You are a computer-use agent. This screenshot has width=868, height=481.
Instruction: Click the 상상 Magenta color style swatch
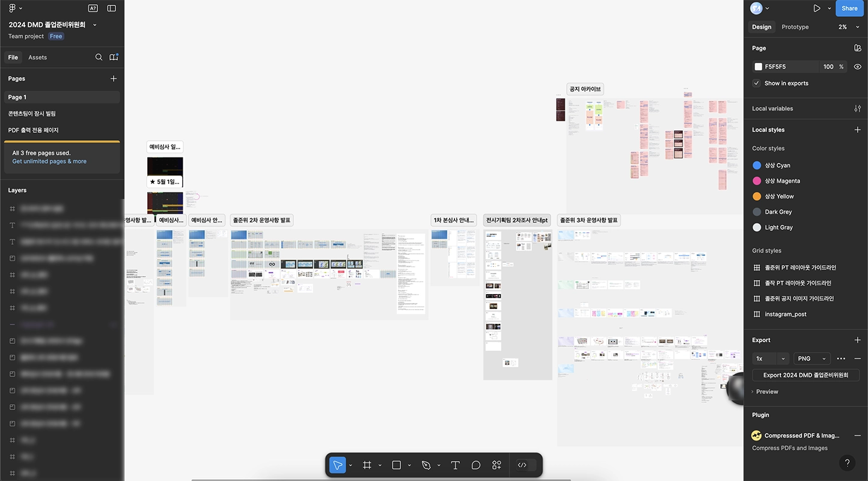click(x=757, y=181)
